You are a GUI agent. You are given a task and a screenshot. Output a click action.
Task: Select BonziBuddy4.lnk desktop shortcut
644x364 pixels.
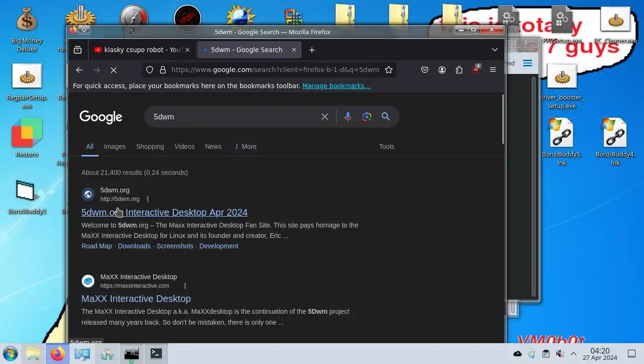(x=615, y=142)
